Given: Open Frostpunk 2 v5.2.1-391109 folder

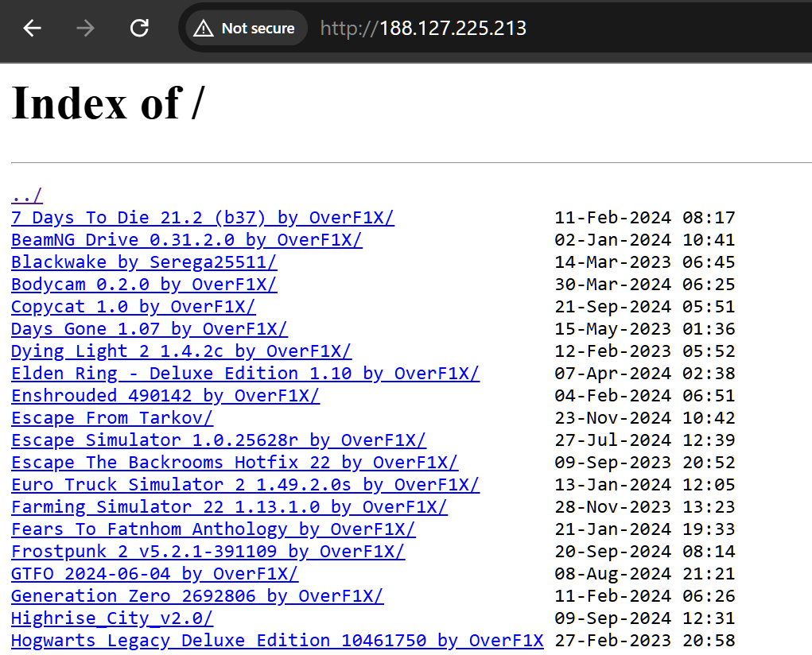Looking at the screenshot, I should 208,552.
